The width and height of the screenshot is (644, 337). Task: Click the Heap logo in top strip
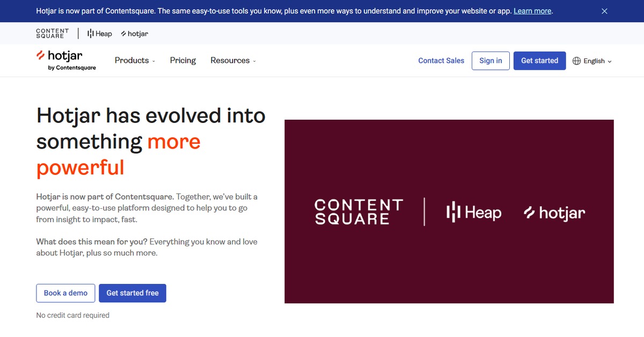(x=100, y=33)
